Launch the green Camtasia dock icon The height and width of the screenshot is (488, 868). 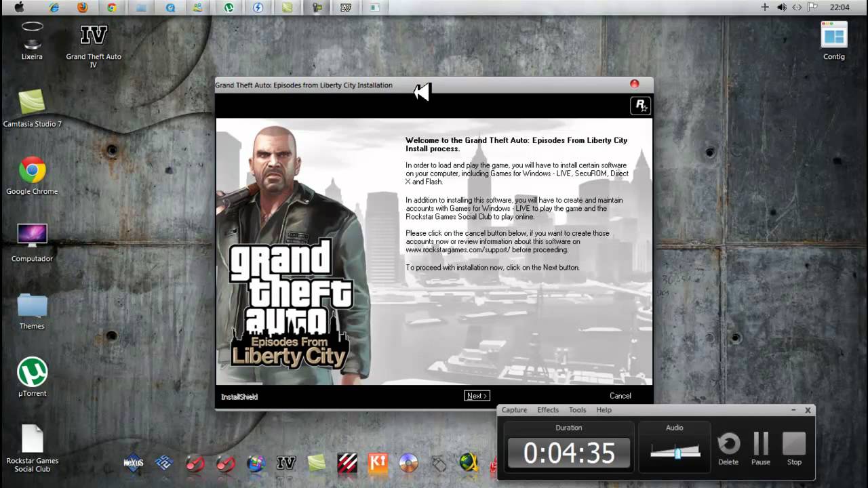coord(317,463)
